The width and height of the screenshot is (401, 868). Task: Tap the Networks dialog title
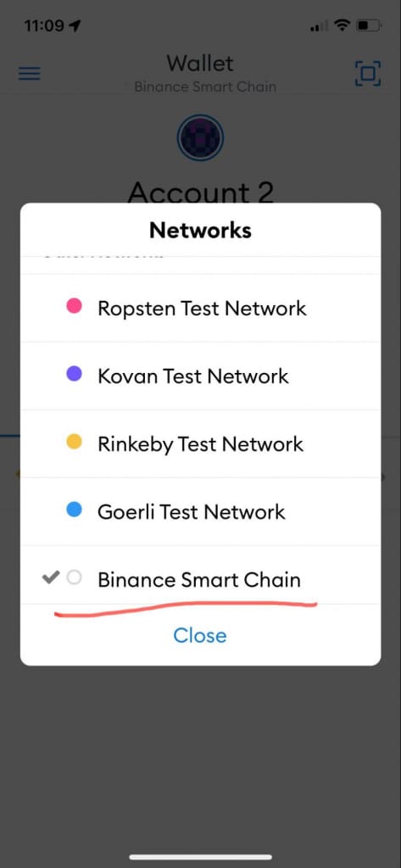[200, 230]
